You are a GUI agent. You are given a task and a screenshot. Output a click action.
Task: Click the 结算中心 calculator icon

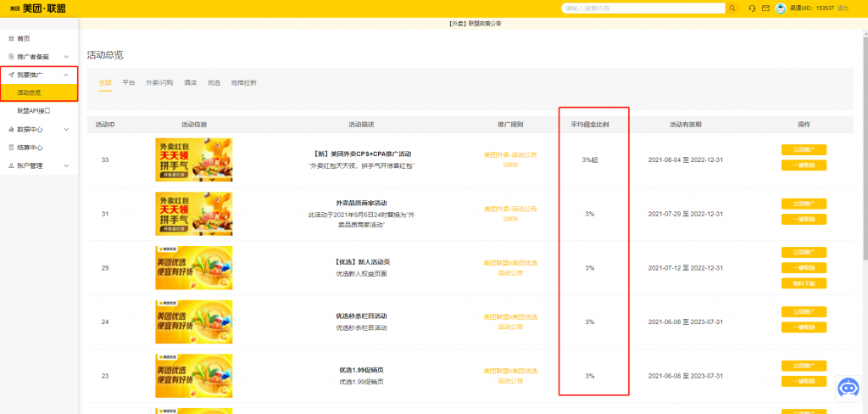tap(11, 148)
